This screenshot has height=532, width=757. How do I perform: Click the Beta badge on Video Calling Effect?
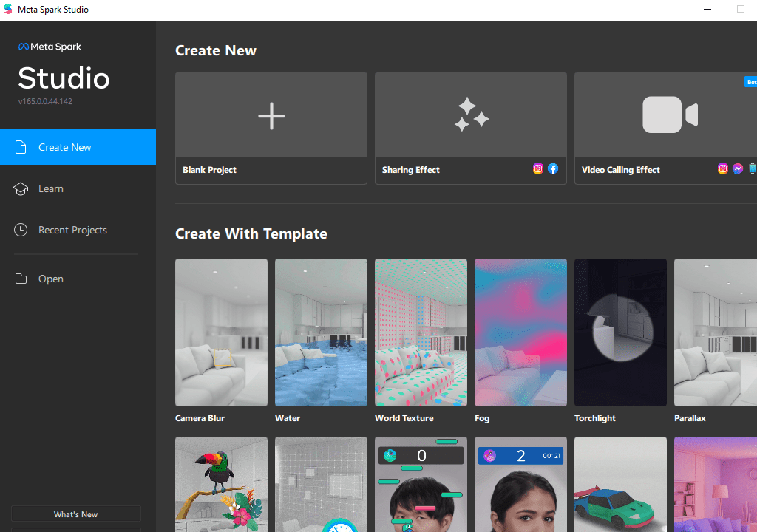click(751, 81)
